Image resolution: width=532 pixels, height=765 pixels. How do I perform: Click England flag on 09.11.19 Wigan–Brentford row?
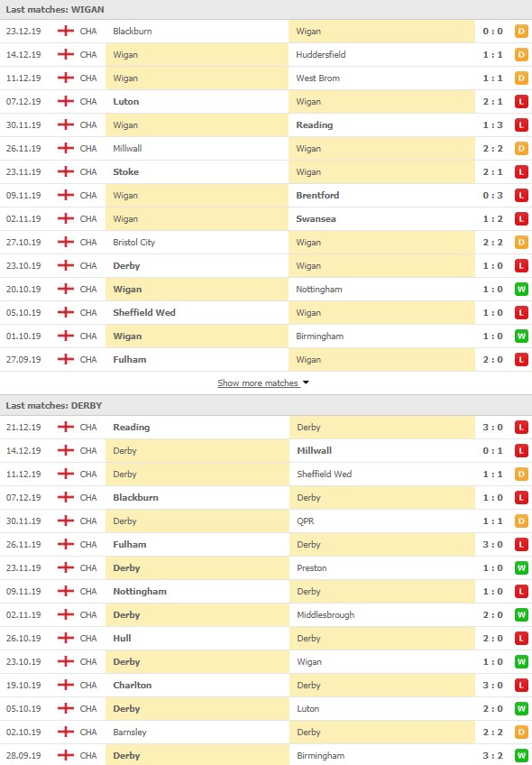click(x=65, y=195)
